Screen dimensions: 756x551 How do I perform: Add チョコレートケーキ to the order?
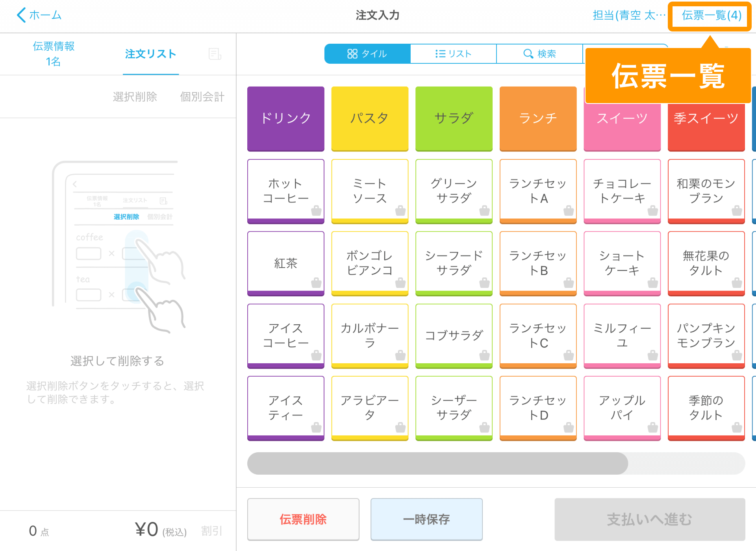(622, 191)
